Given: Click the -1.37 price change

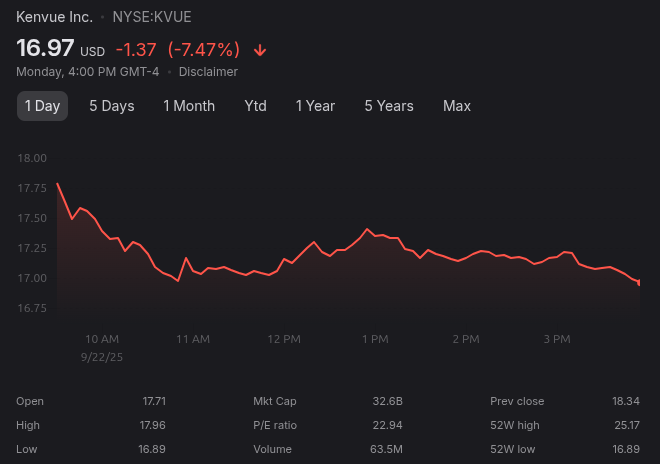Looking at the screenshot, I should tap(136, 50).
